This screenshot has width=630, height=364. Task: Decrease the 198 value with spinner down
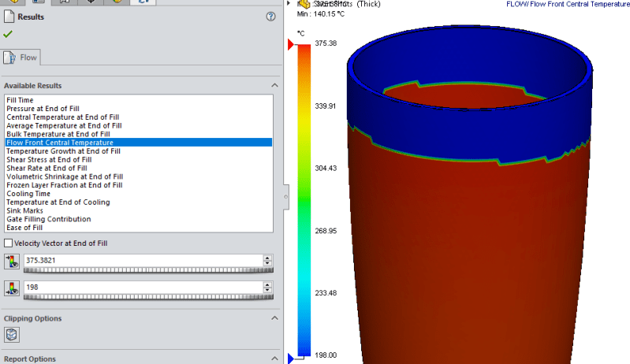click(267, 290)
